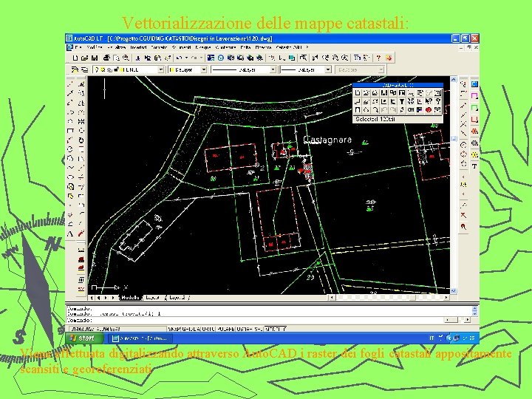This screenshot has height=399, width=532.
Task: Click the red X icon in the right toolbar
Action: pos(463,215)
